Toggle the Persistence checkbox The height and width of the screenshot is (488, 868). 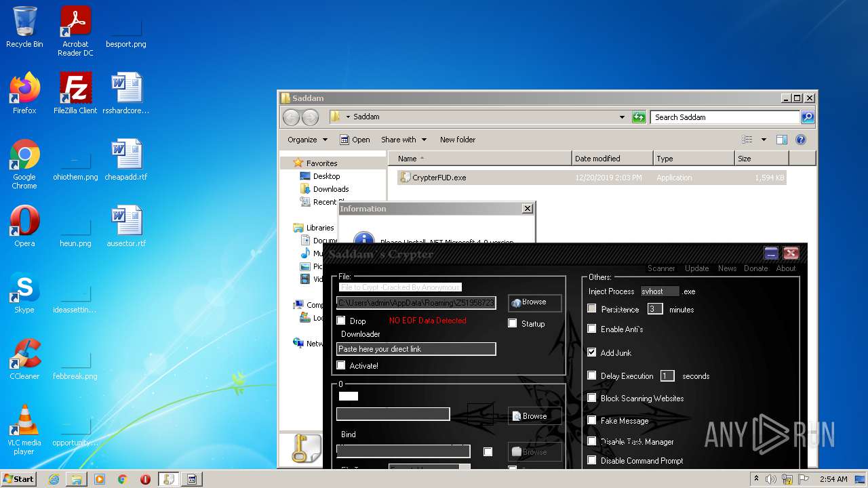pos(592,308)
